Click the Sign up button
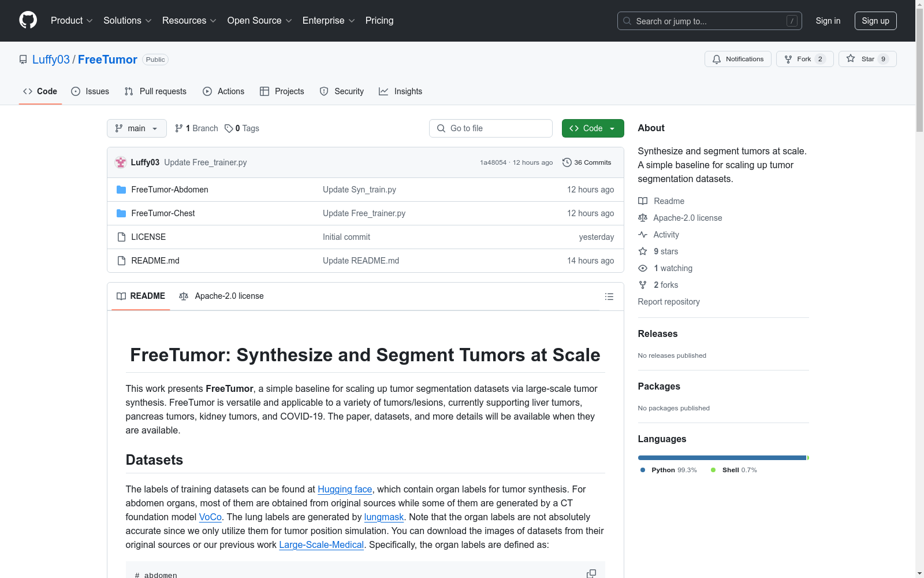Viewport: 924px width, 578px height. point(875,21)
